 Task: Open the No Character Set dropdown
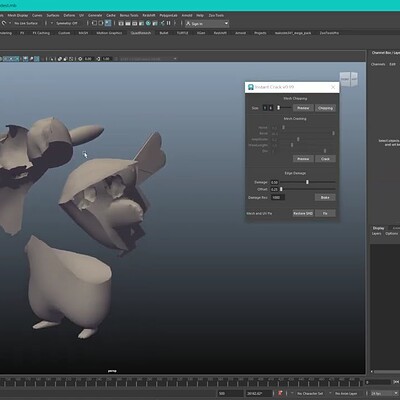click(309, 393)
